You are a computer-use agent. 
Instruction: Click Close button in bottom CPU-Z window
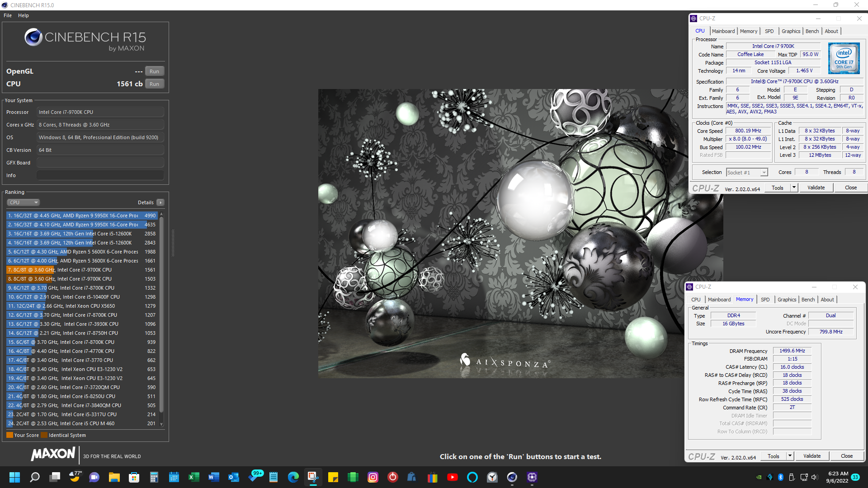point(846,456)
